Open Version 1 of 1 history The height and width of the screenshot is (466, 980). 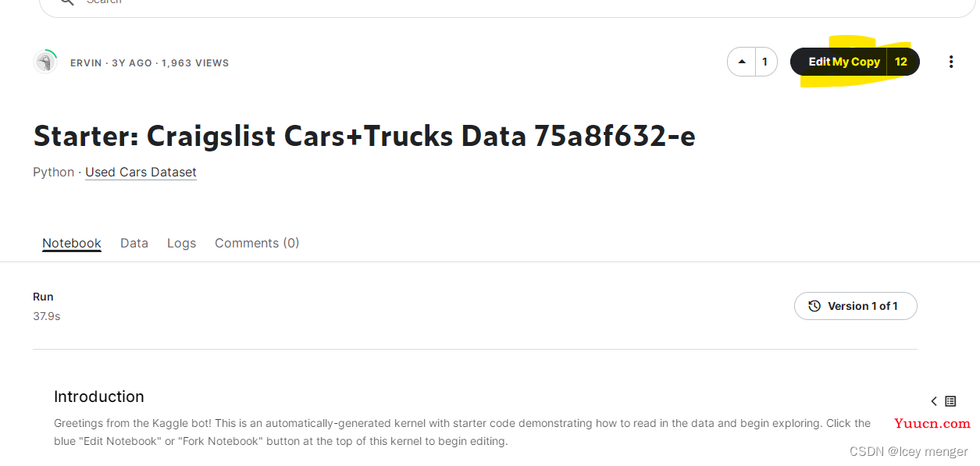coord(856,306)
